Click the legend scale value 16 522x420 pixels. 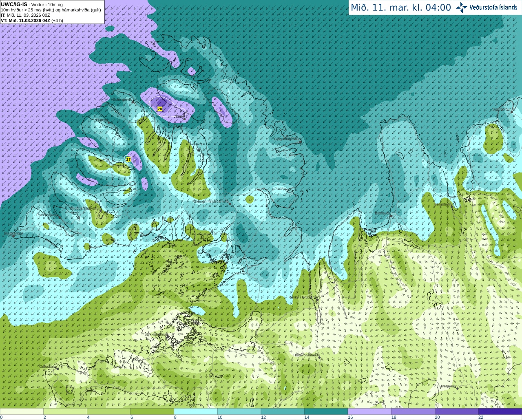[350, 418]
